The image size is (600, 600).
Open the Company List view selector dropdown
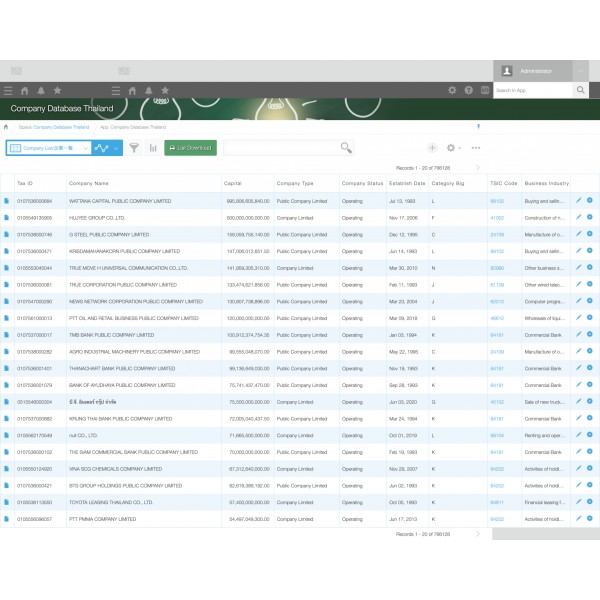[49, 148]
